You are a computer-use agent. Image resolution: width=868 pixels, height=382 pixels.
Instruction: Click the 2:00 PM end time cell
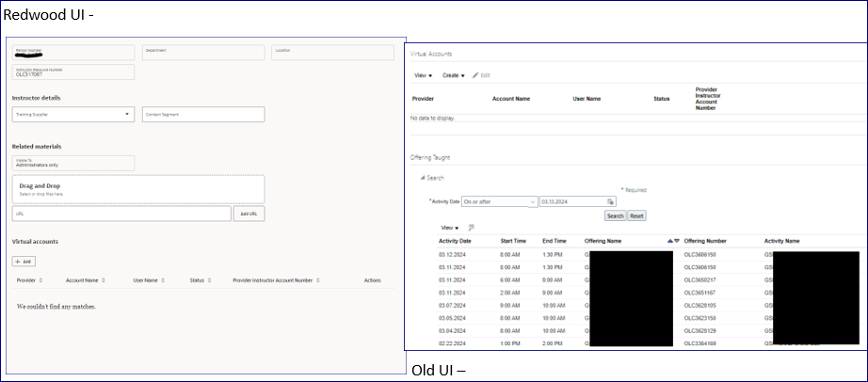pos(552,343)
